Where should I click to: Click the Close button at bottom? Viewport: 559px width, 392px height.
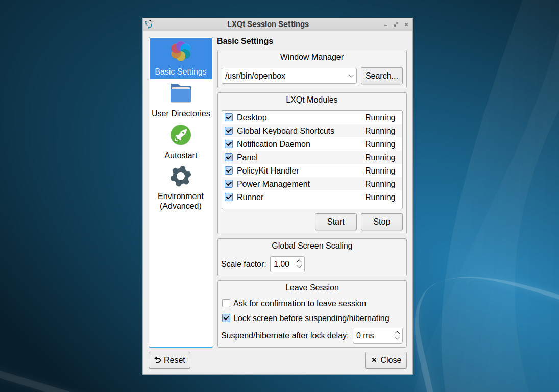click(x=386, y=360)
